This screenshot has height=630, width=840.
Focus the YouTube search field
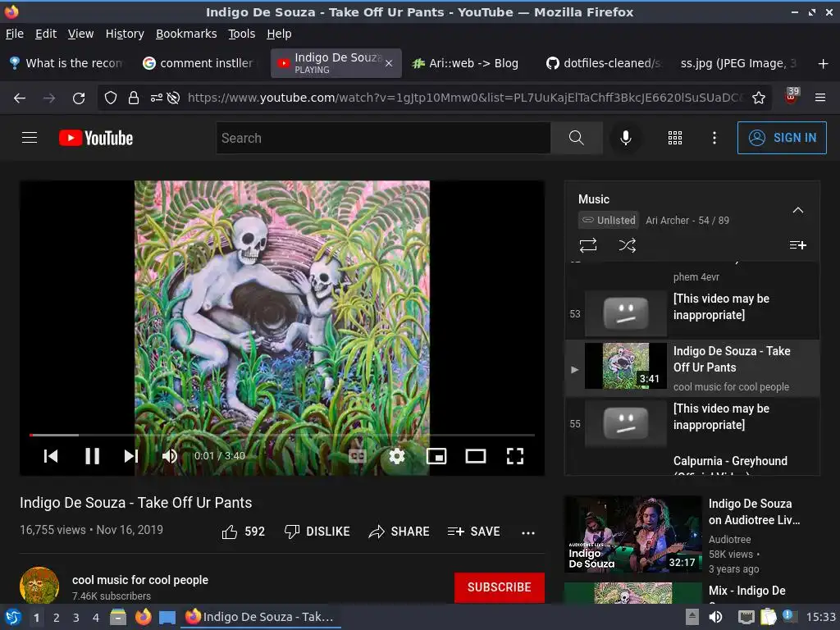point(383,138)
